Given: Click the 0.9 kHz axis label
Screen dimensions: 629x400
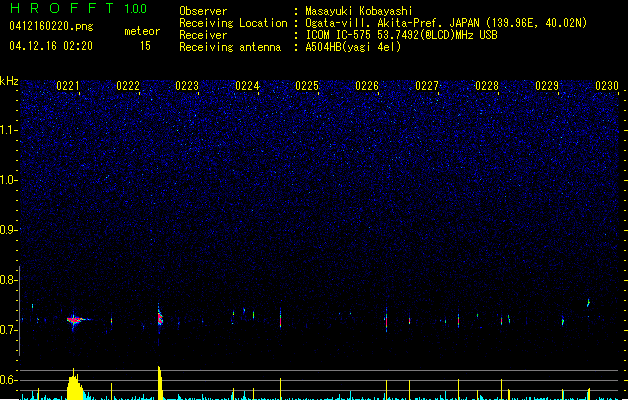Looking at the screenshot, I should [x=8, y=229].
